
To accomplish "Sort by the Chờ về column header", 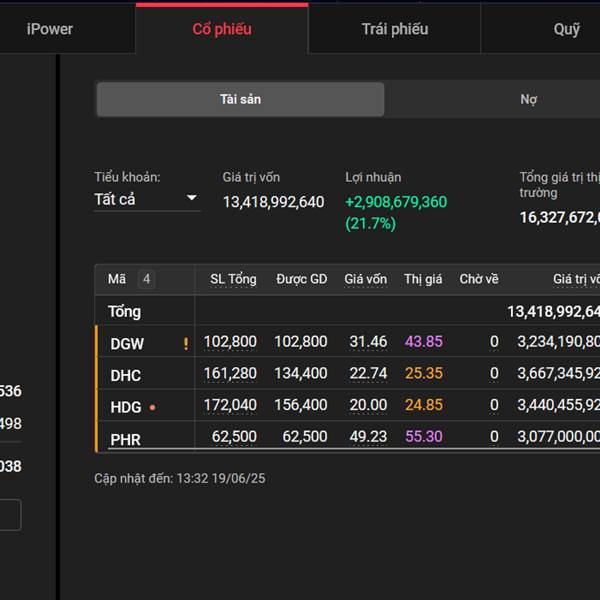I will tap(479, 279).
